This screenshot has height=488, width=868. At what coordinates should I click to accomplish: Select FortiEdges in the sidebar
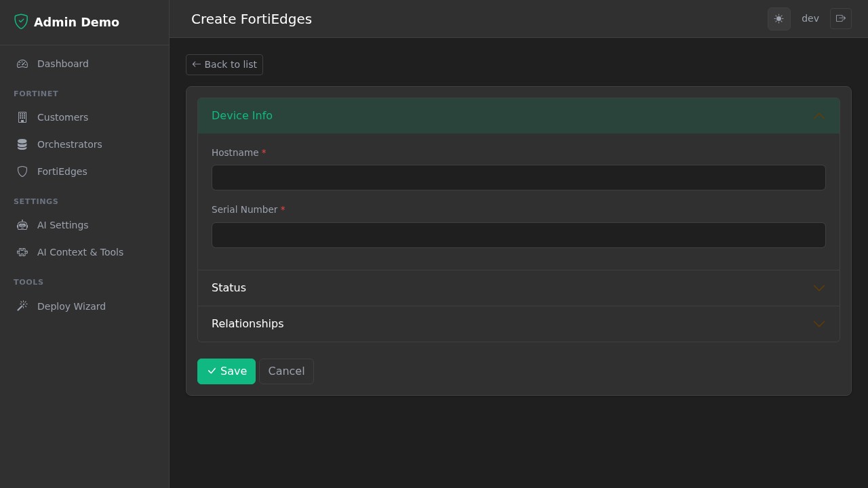(x=84, y=171)
